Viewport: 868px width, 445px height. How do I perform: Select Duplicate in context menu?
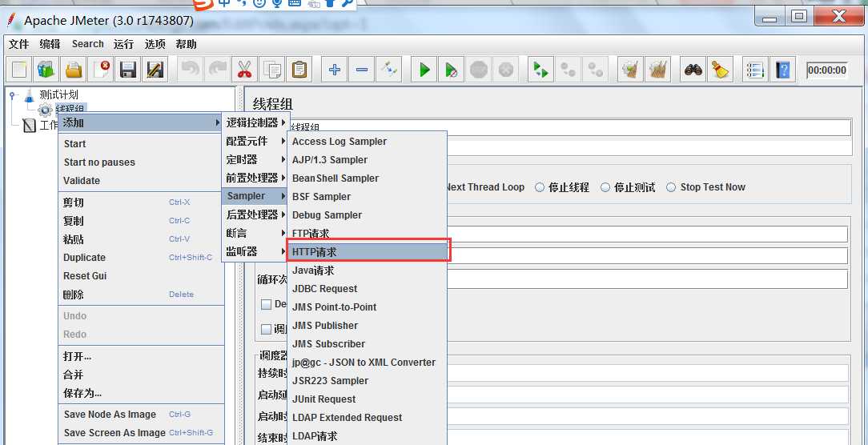click(x=141, y=258)
